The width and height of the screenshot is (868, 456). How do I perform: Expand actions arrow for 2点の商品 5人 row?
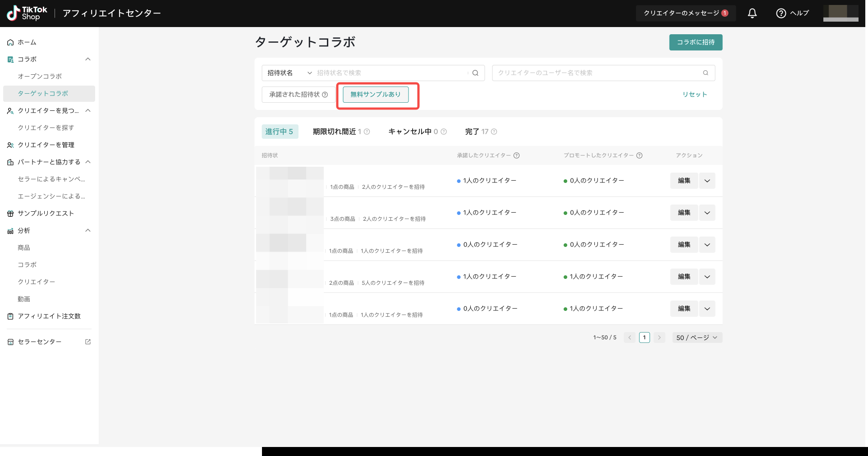click(x=707, y=277)
